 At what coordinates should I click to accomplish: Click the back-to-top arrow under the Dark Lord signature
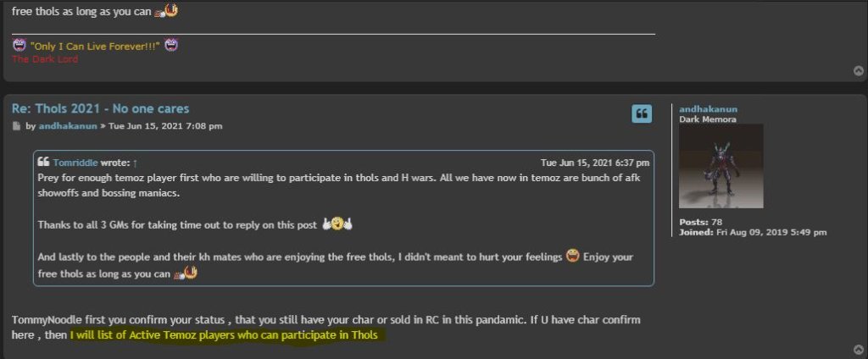click(859, 71)
